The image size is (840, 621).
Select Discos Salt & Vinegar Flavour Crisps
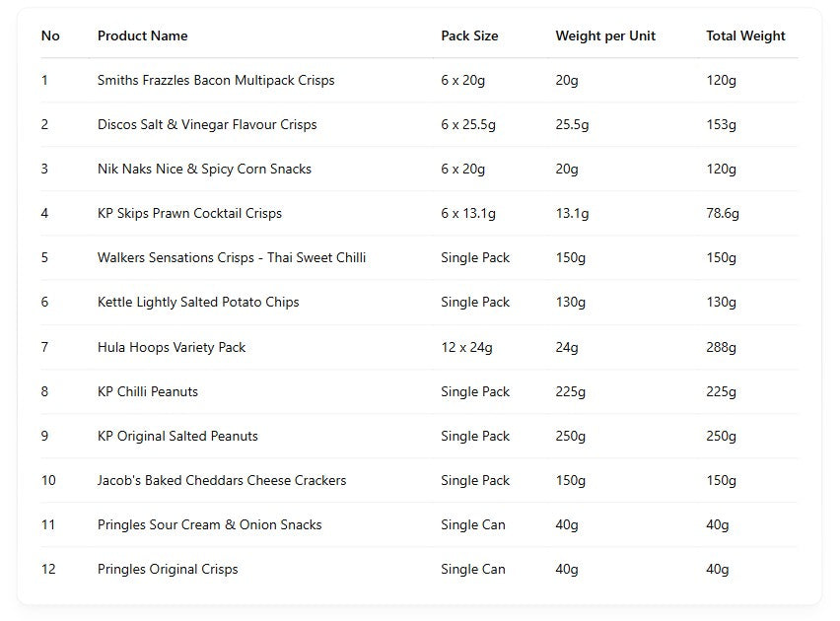pos(207,125)
